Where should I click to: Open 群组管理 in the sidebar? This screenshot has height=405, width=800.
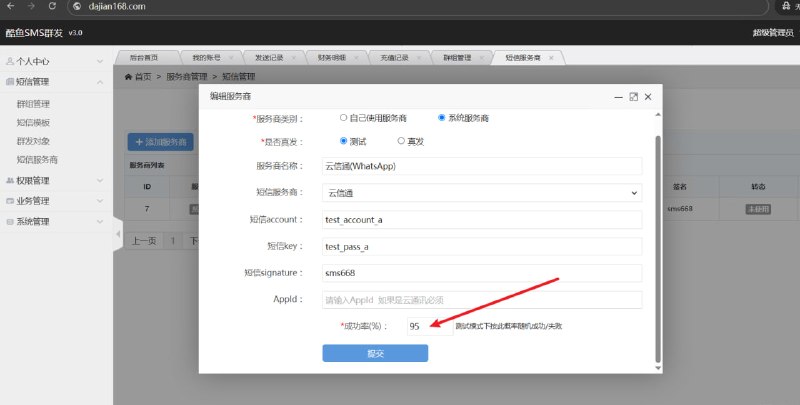coord(33,104)
